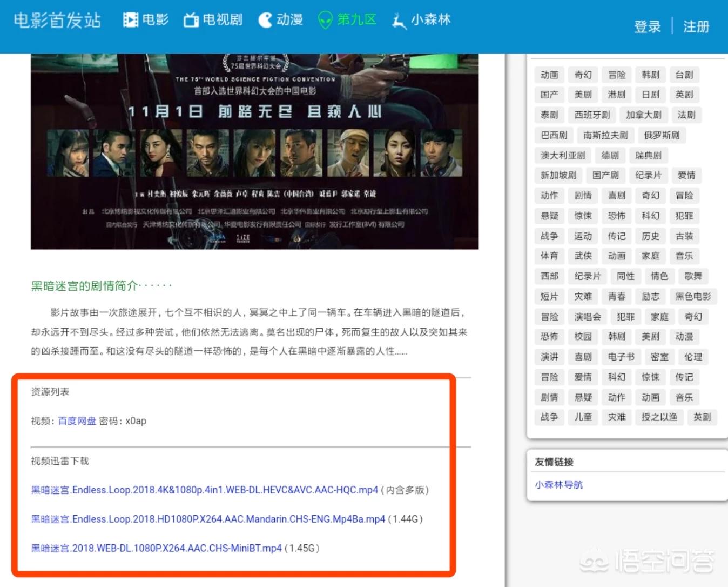Select the 伦理 tag
This screenshot has height=587, width=728.
click(693, 357)
